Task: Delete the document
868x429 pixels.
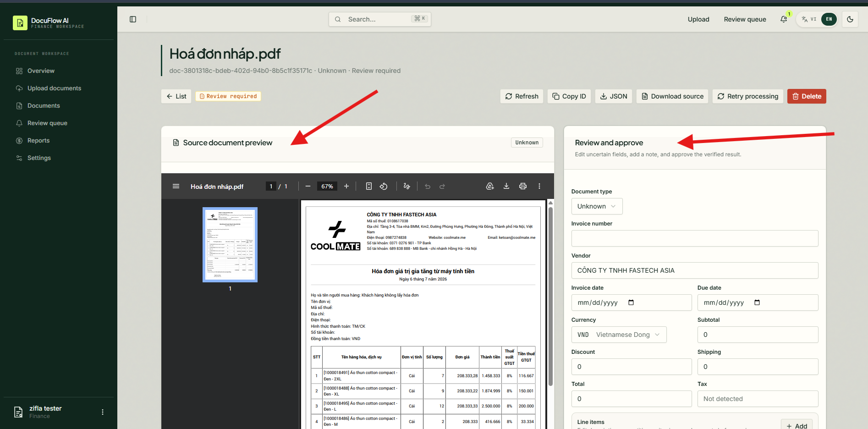Action: tap(807, 96)
